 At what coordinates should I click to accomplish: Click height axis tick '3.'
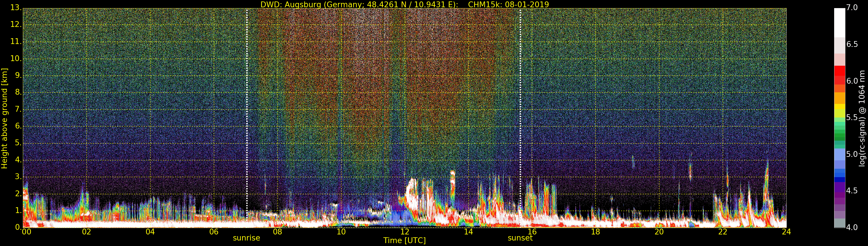click(18, 176)
